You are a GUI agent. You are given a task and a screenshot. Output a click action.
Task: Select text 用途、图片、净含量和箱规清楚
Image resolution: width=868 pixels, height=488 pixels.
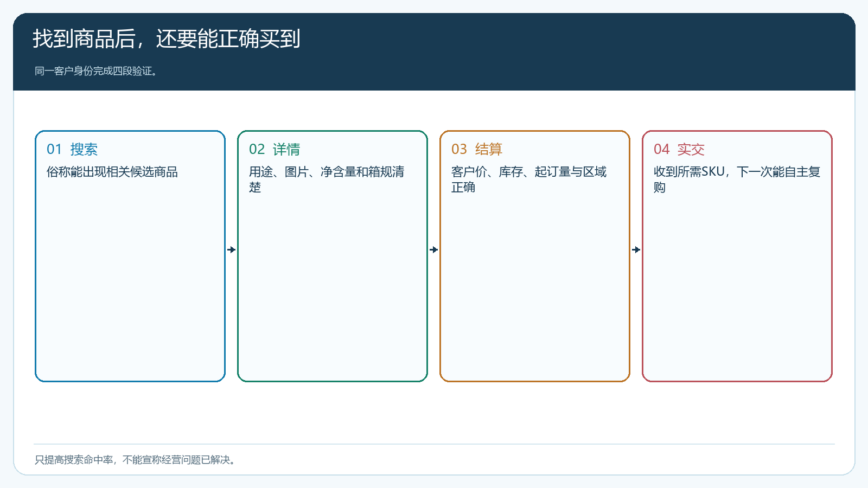[327, 179]
